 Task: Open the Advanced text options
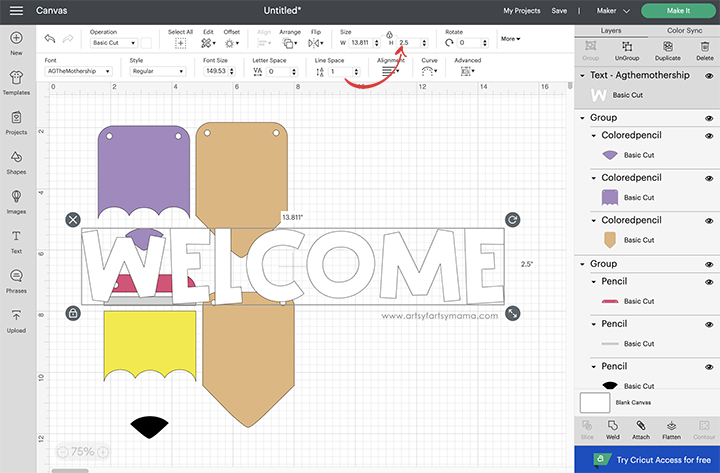[x=467, y=71]
